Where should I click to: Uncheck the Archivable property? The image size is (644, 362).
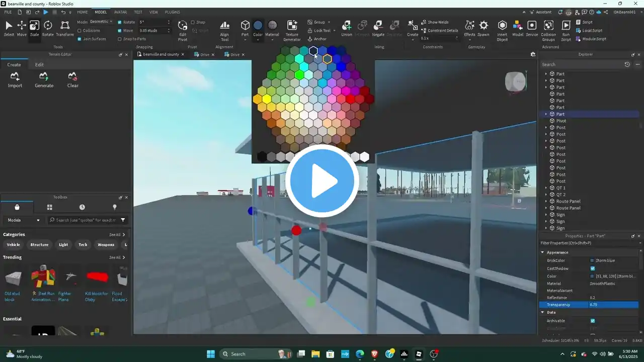[593, 321]
